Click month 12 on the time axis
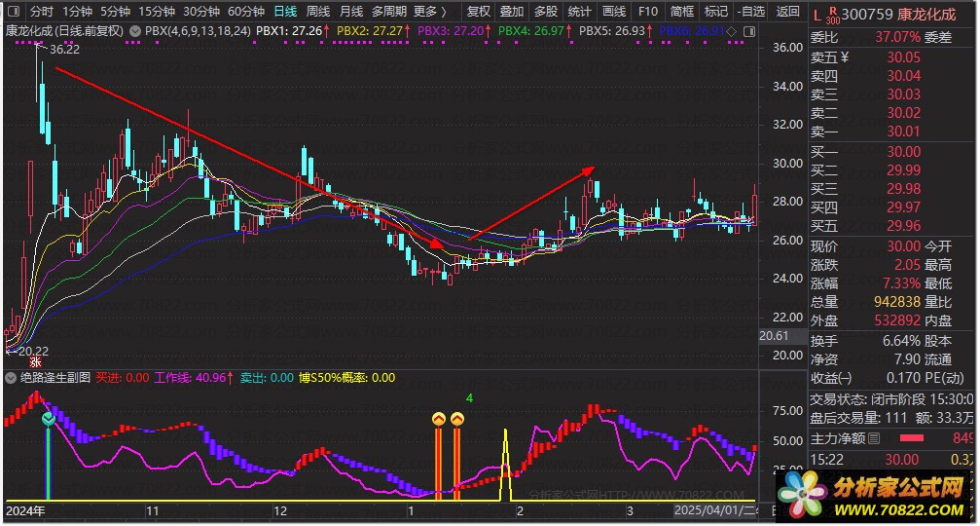The width and height of the screenshot is (980, 526). (x=280, y=511)
